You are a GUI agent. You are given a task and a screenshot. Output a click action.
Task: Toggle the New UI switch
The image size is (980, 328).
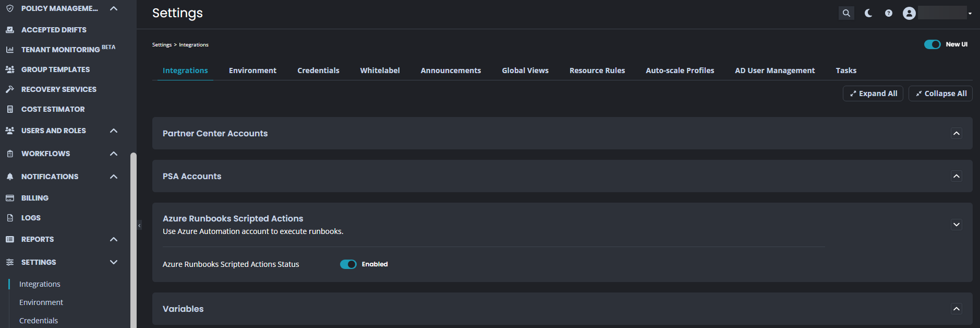pyautogui.click(x=932, y=44)
